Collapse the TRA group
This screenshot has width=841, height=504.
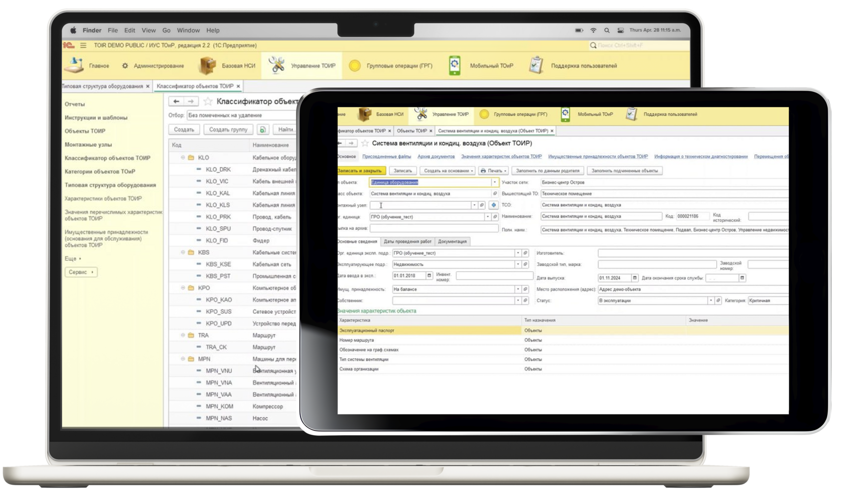(x=183, y=335)
